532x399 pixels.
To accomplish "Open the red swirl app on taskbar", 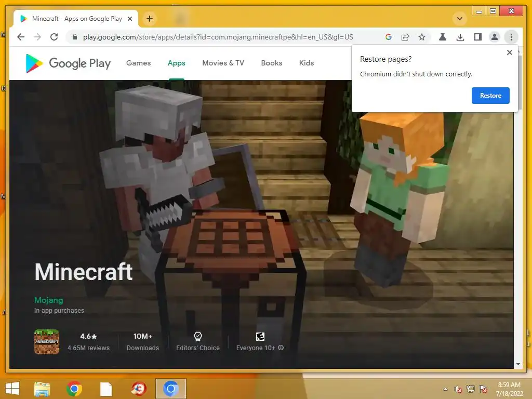I will 139,389.
